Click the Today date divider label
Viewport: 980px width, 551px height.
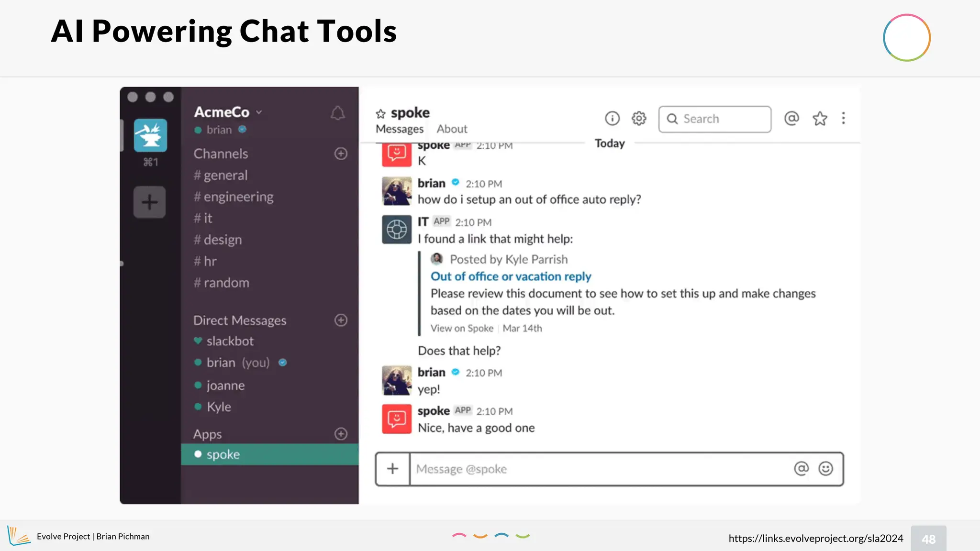tap(610, 143)
